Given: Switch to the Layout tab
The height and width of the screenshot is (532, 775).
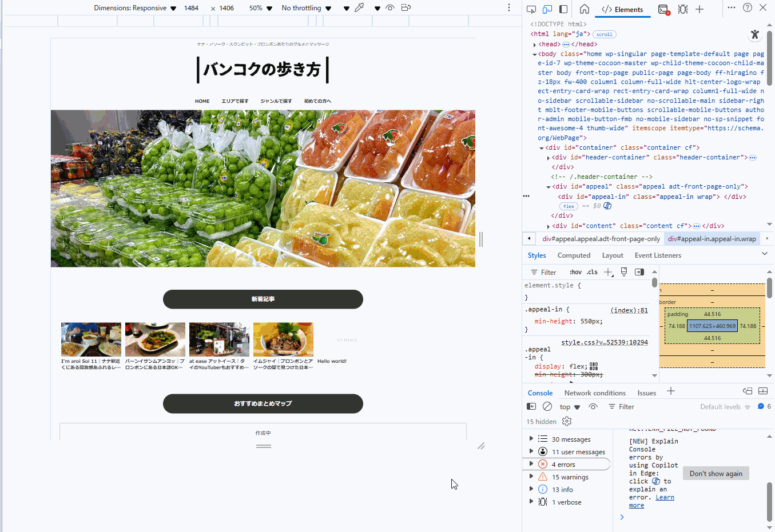Looking at the screenshot, I should [613, 255].
